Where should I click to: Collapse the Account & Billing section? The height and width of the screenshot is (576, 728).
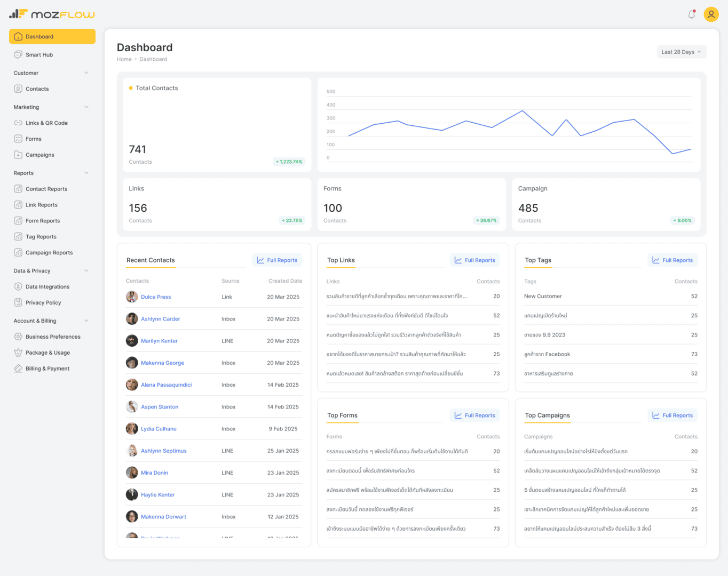86,321
